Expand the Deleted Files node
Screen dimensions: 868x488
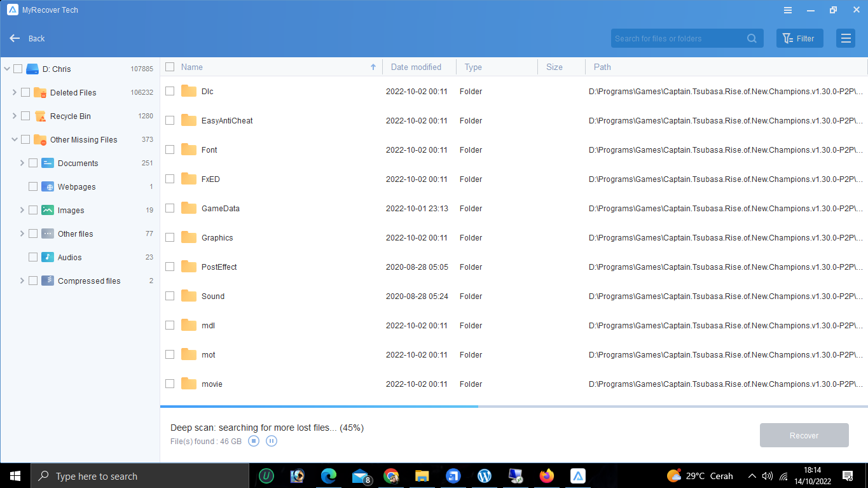click(x=15, y=92)
